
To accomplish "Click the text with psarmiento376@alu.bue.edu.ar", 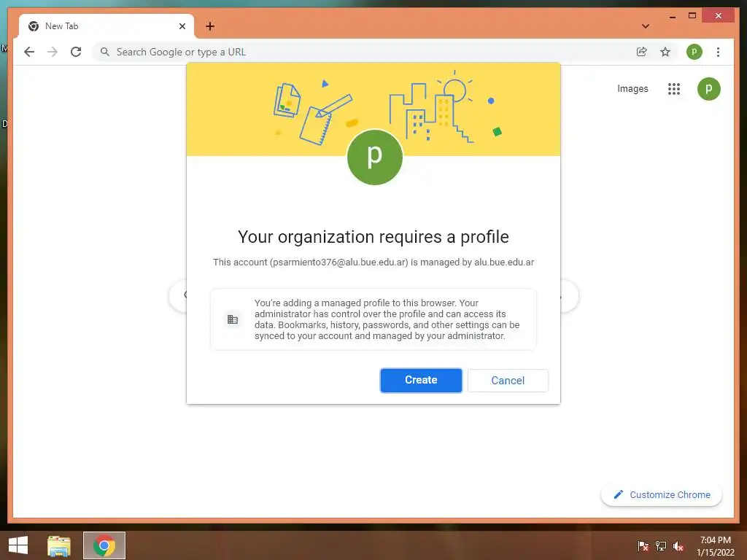I will tap(373, 262).
